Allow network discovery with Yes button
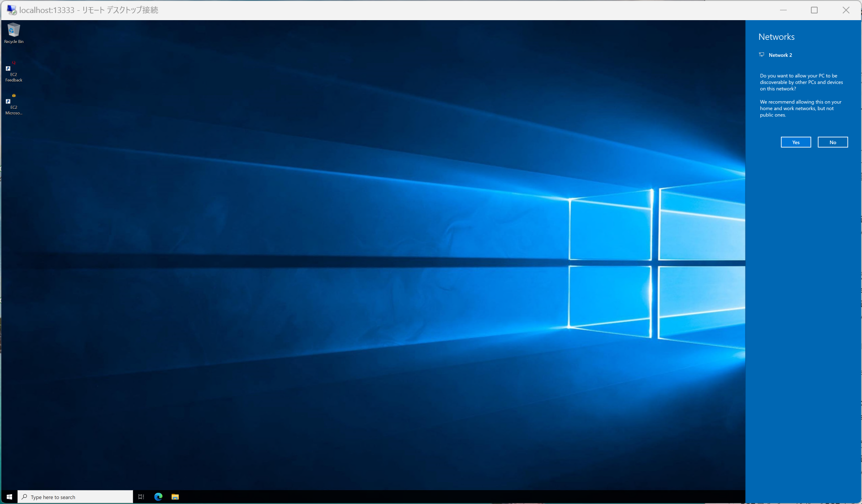Screen dimensions: 862x504 coord(796,142)
